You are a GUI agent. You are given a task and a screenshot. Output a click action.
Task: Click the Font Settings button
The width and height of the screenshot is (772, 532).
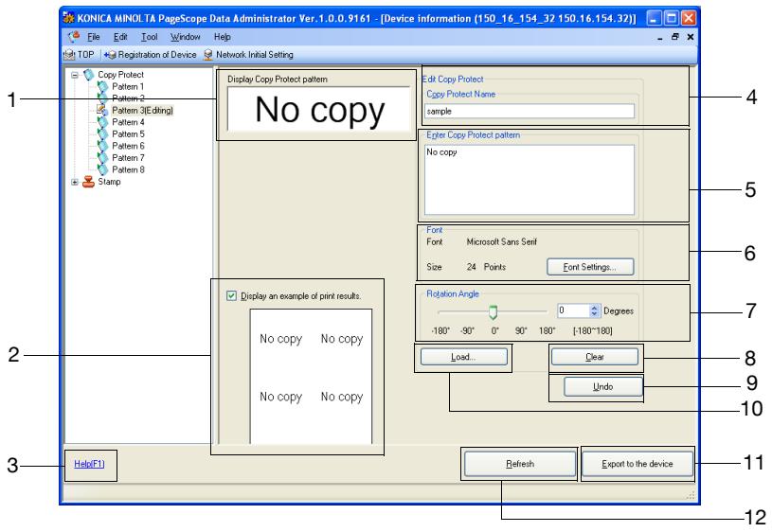tap(590, 267)
